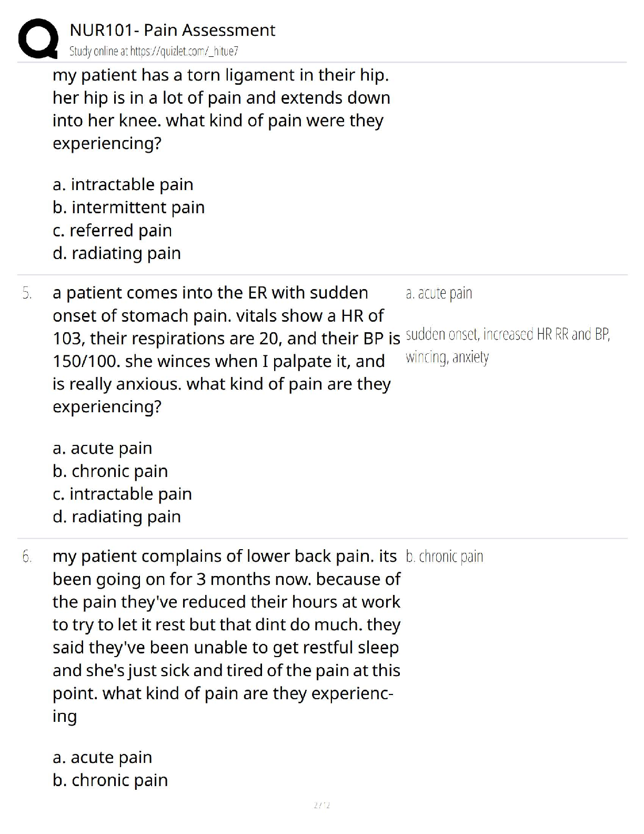Select 'c. intractable pain' under question 5
The height and width of the screenshot is (834, 644).
(x=122, y=494)
